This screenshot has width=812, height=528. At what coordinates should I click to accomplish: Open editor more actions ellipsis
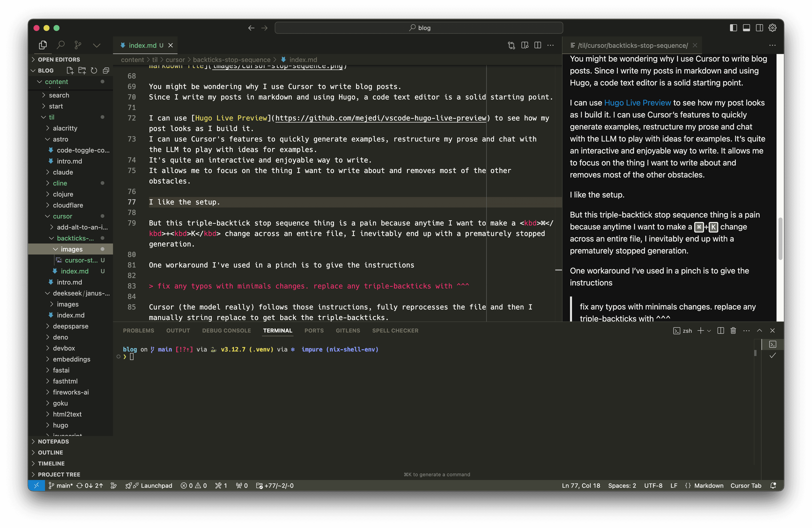point(551,45)
